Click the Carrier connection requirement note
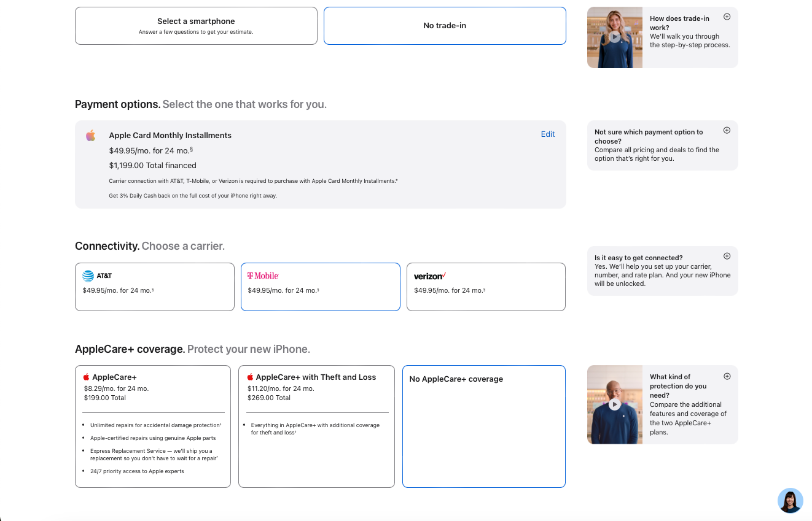 click(254, 181)
